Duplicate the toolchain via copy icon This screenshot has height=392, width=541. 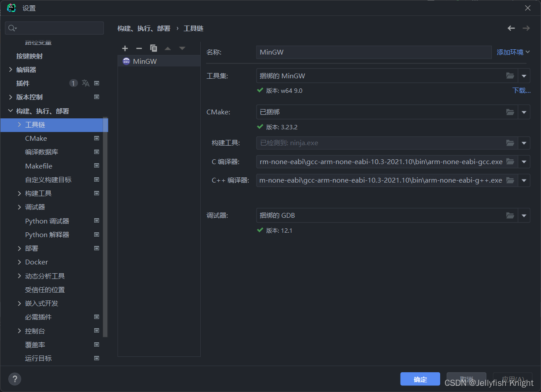click(154, 48)
